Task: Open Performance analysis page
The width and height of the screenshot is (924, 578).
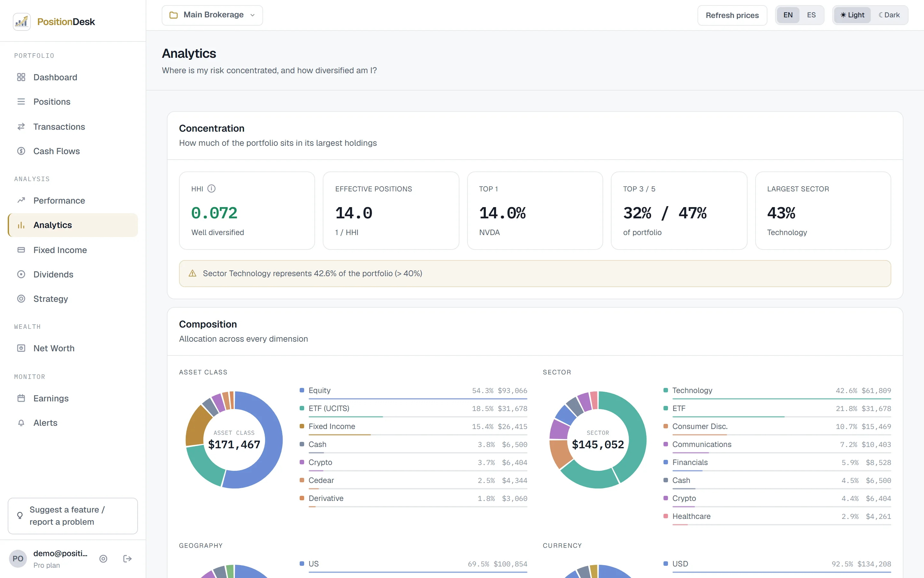Action: [73, 200]
